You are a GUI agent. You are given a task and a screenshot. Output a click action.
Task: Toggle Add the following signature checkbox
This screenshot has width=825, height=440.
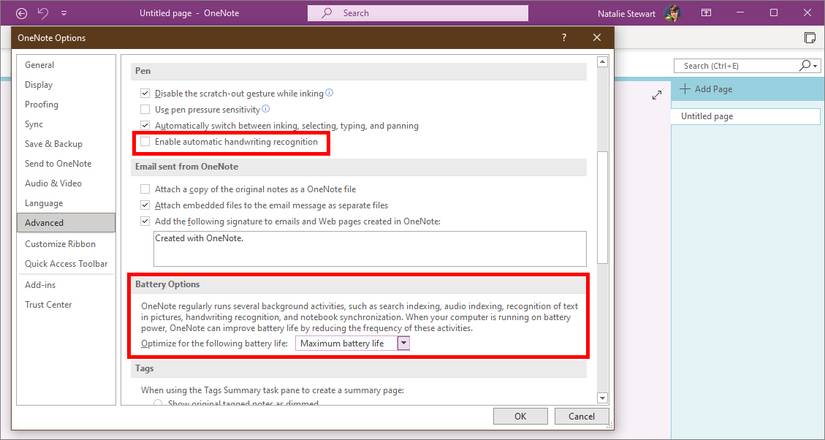point(145,222)
